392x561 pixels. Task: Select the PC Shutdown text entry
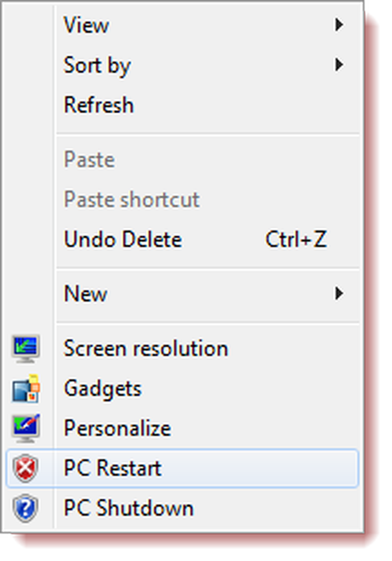pyautogui.click(x=129, y=508)
